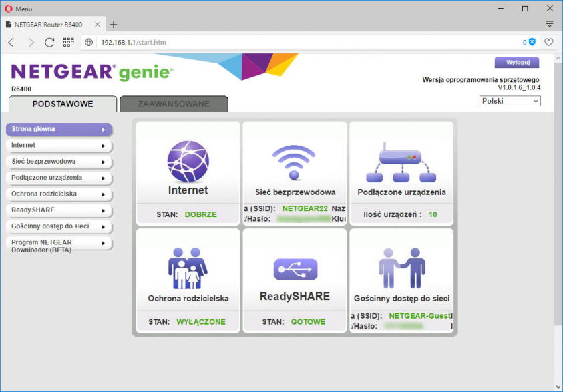The image size is (563, 392).
Task: Click the page reload icon
Action: tap(49, 41)
